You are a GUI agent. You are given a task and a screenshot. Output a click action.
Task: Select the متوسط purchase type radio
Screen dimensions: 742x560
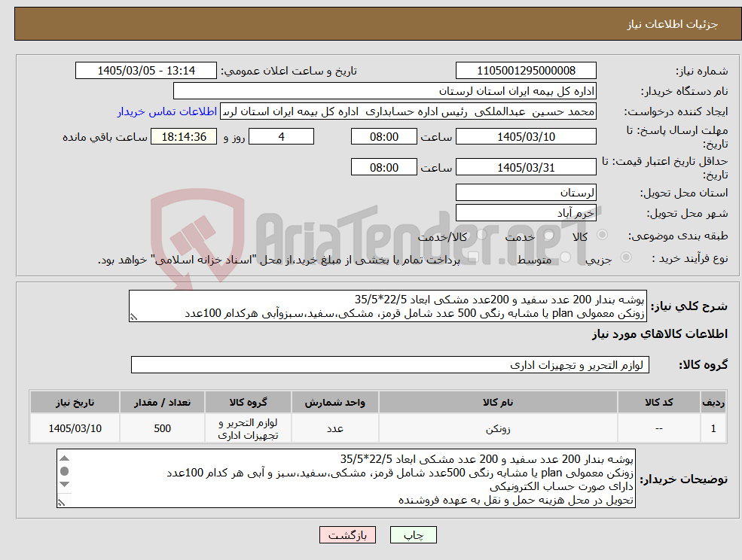pos(566,257)
